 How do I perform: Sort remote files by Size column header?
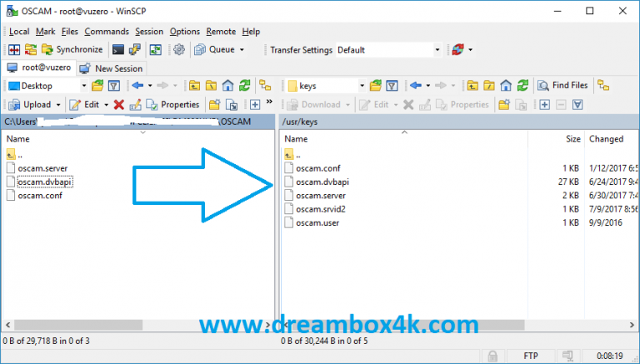[x=572, y=139]
